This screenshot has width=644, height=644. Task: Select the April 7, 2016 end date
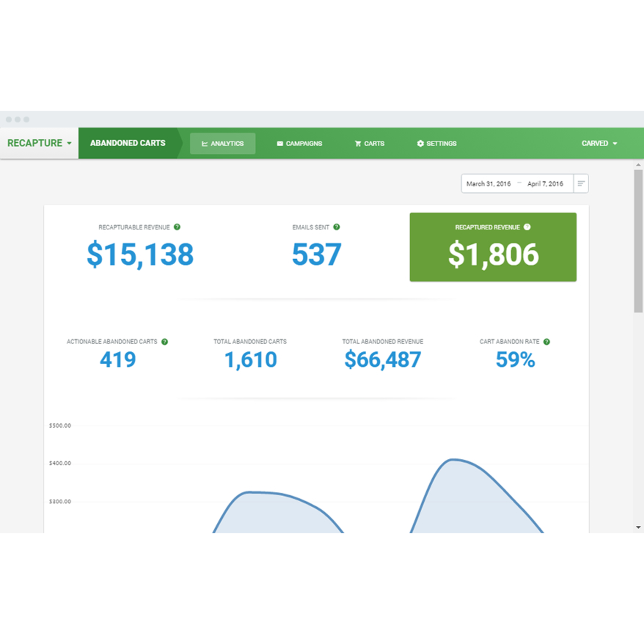click(545, 184)
